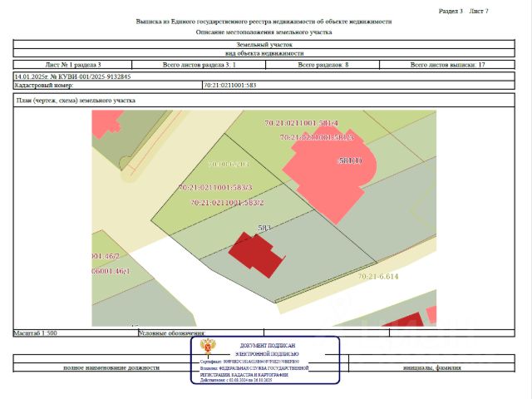
Task: Click the 'ДОКУМЕНТ ПОДПИСАН' stamp heading
Action: tap(268, 346)
